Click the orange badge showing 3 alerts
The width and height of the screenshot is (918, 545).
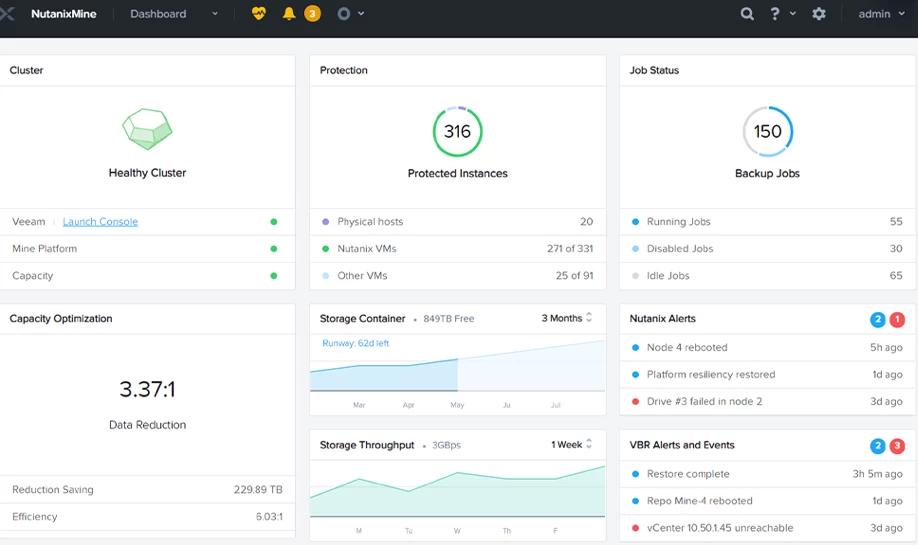(x=312, y=14)
